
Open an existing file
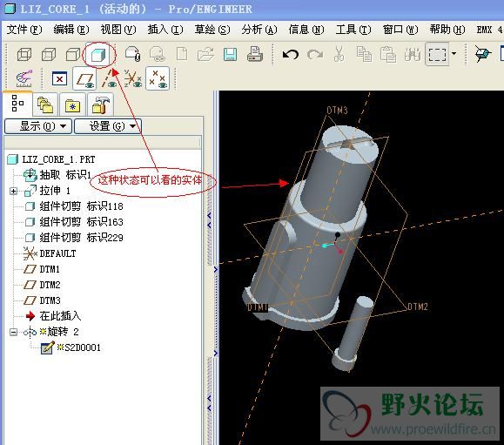pyautogui.click(x=205, y=54)
